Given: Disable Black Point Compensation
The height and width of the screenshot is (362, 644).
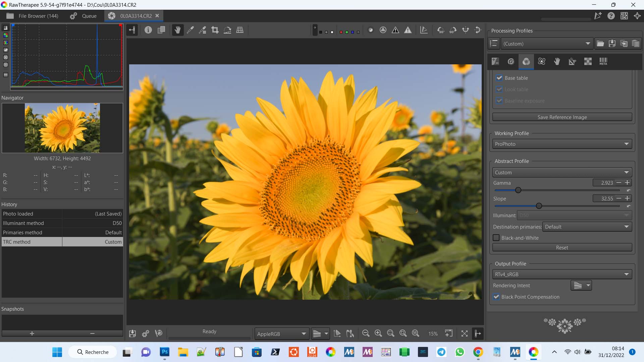Looking at the screenshot, I should tap(496, 297).
